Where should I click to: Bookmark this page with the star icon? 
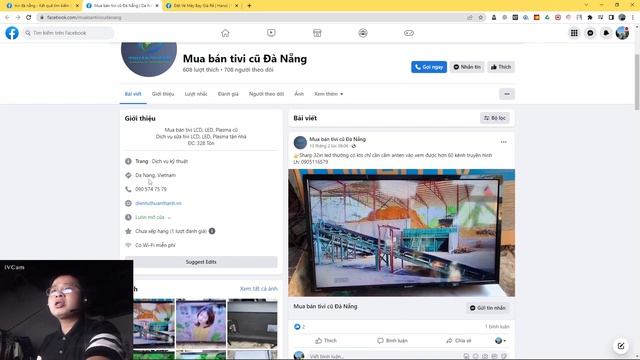click(481, 18)
